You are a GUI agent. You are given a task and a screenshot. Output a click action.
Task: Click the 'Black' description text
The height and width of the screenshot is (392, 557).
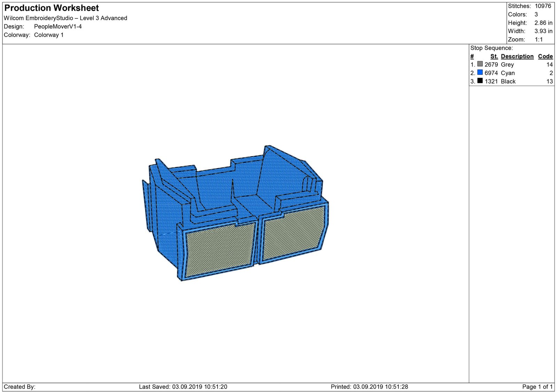(x=508, y=81)
